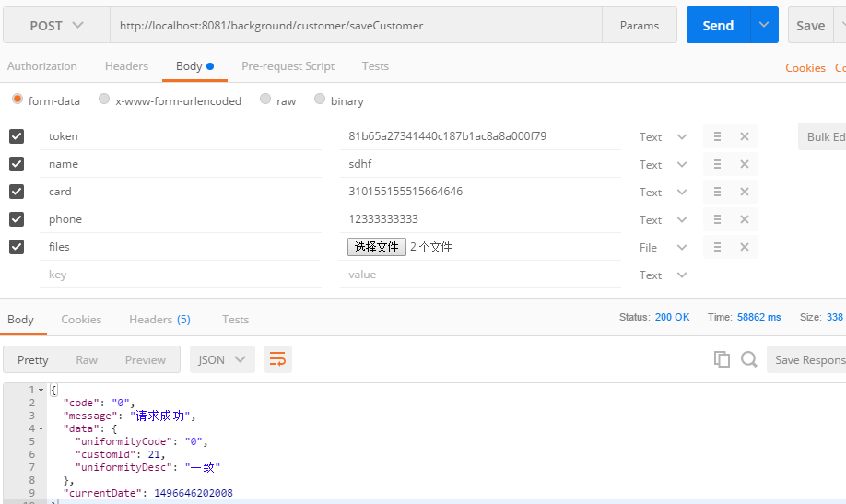The height and width of the screenshot is (504, 846).
Task: Send the POST request
Action: [x=718, y=26]
